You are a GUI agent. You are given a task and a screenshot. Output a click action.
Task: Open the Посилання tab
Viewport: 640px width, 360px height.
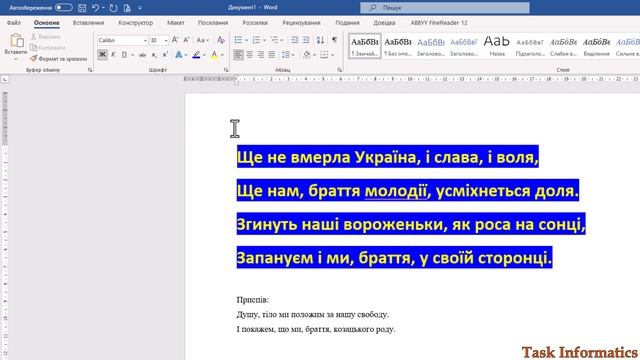pyautogui.click(x=213, y=23)
